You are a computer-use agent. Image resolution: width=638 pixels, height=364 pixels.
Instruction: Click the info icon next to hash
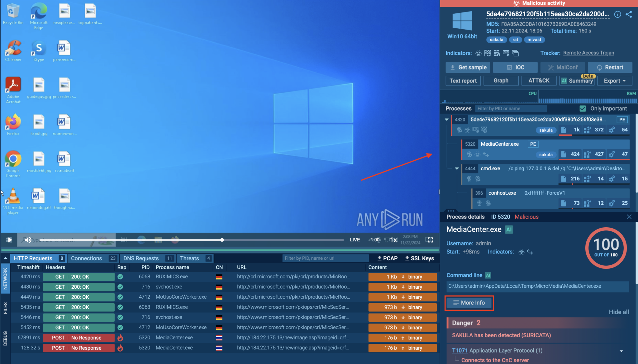click(x=617, y=14)
